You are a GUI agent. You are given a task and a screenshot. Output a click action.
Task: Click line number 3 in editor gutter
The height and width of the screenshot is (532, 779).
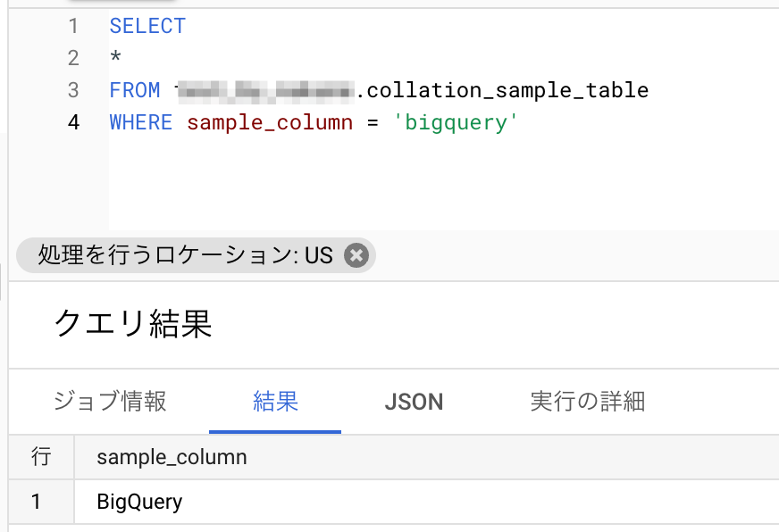click(x=73, y=90)
